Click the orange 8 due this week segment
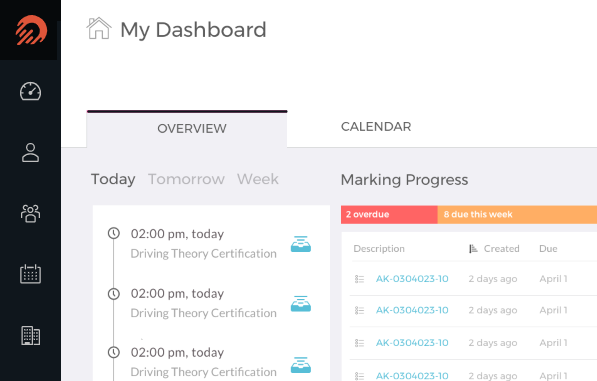Image resolution: width=597 pixels, height=381 pixels. pyautogui.click(x=517, y=214)
